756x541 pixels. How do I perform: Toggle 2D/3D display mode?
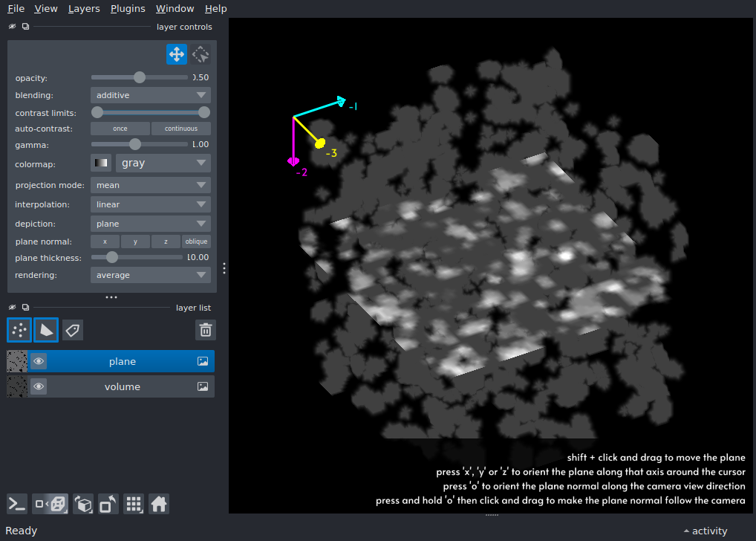(x=50, y=505)
